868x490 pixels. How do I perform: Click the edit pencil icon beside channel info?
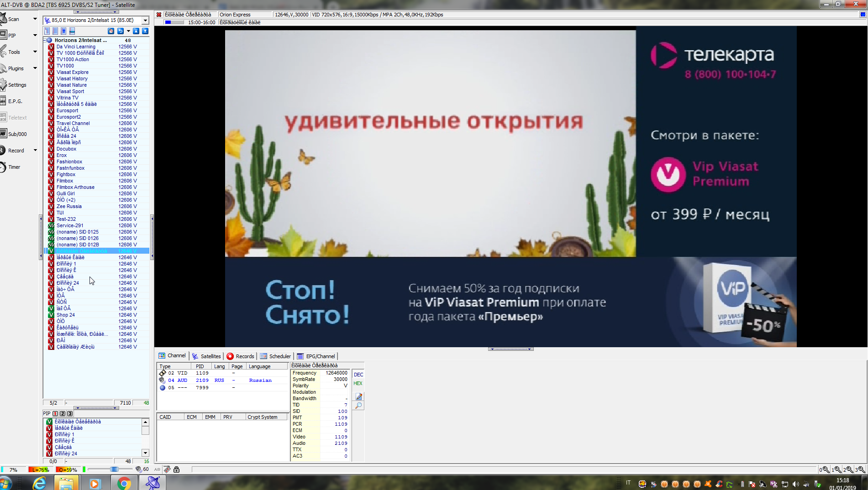pyautogui.click(x=359, y=396)
